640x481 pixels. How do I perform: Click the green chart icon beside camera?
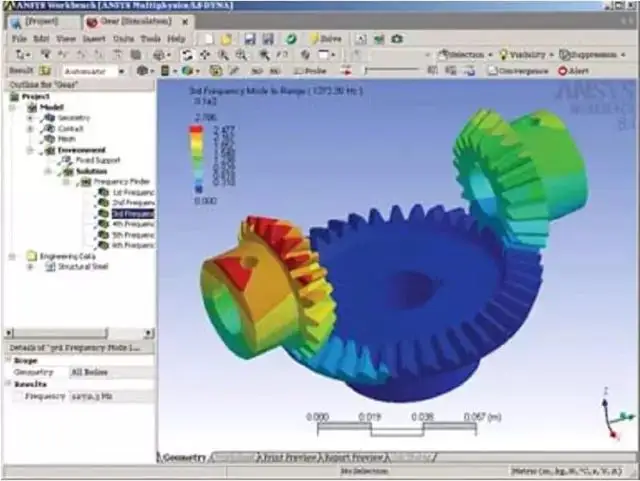tap(379, 39)
